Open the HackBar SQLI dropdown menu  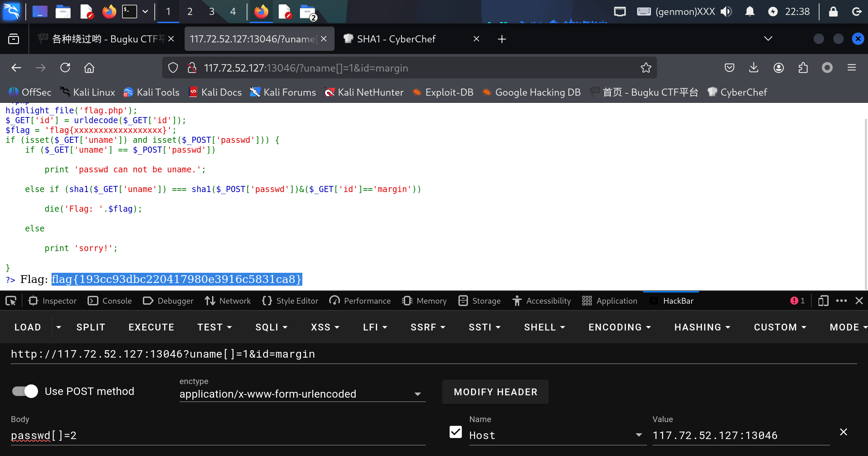point(271,327)
